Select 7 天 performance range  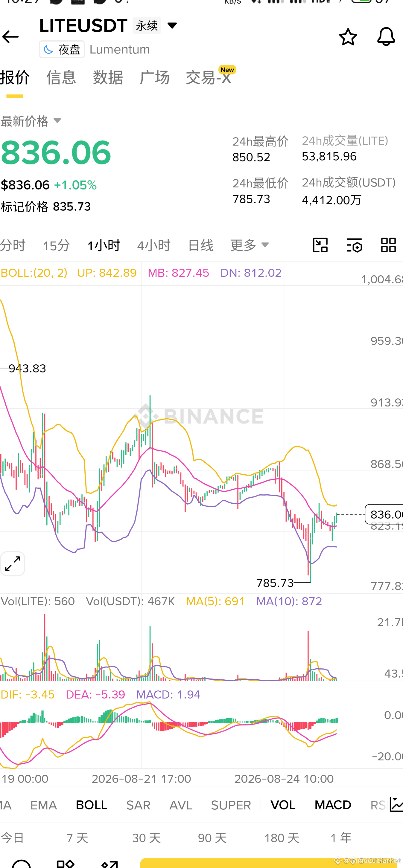pyautogui.click(x=77, y=838)
